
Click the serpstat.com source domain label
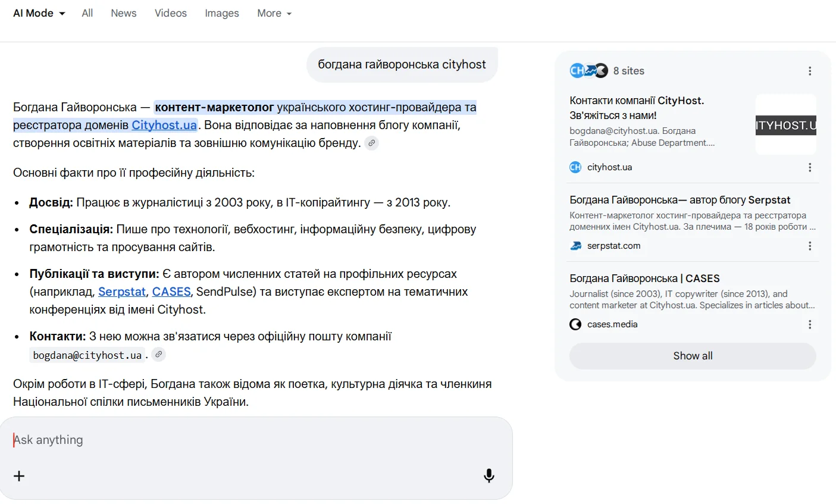pyautogui.click(x=614, y=246)
